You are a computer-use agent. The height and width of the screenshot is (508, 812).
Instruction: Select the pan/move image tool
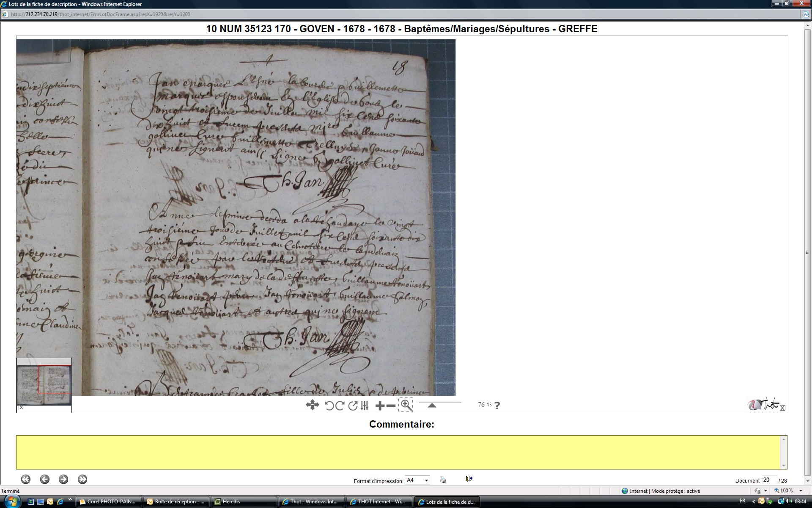coord(312,405)
